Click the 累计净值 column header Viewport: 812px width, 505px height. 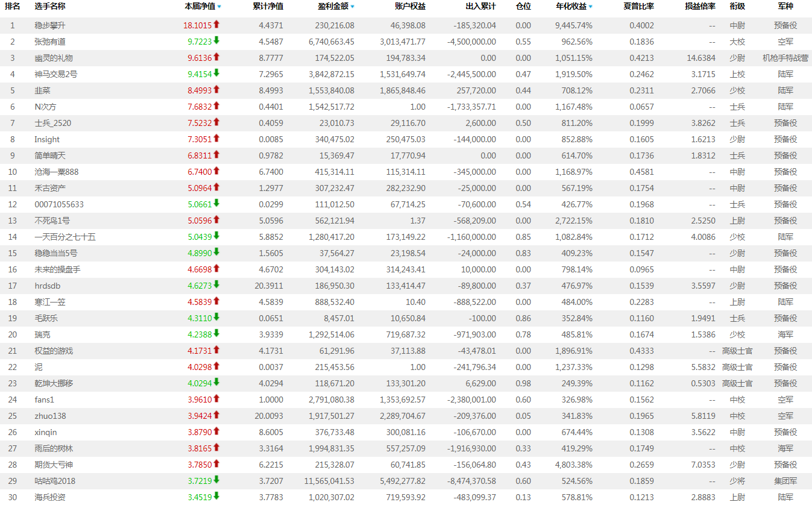click(268, 6)
